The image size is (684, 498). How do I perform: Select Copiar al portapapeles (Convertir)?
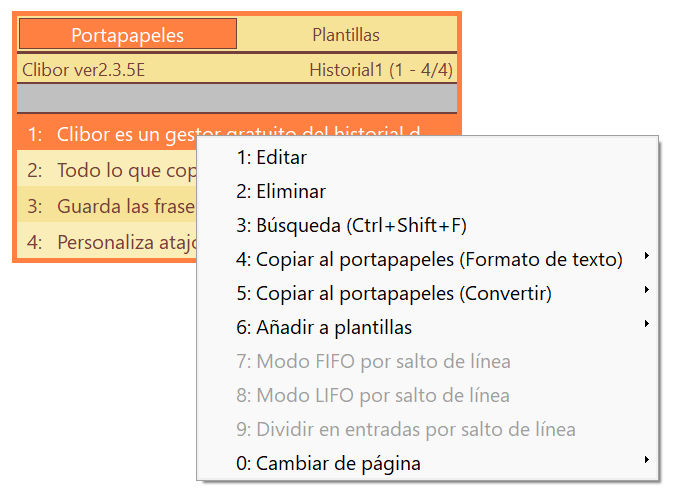tap(428, 293)
